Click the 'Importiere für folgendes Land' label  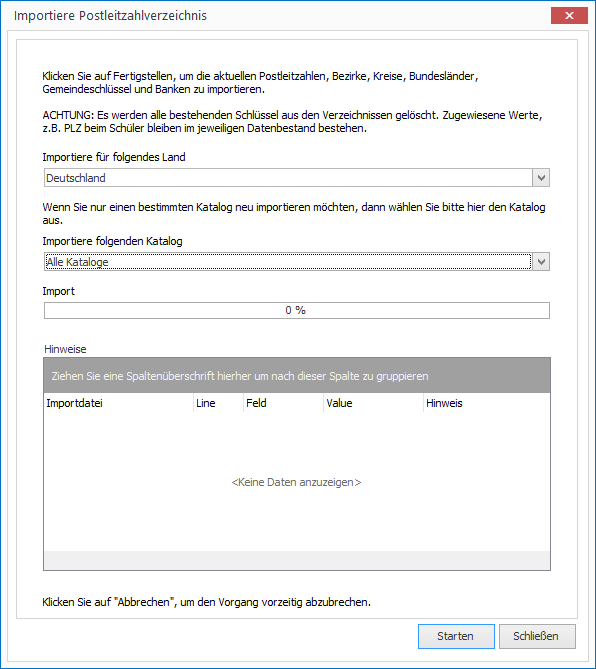pyautogui.click(x=114, y=157)
